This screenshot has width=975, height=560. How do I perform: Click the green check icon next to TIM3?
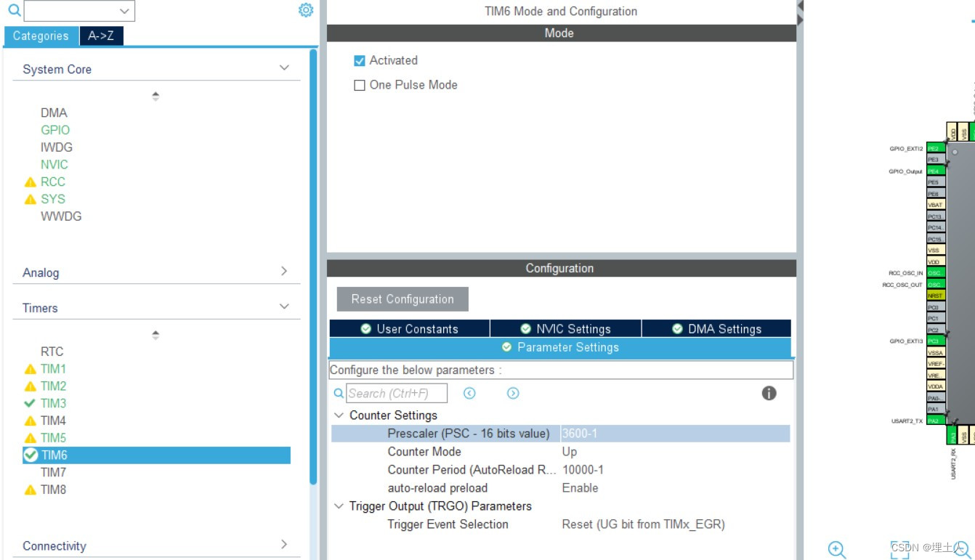click(x=30, y=403)
